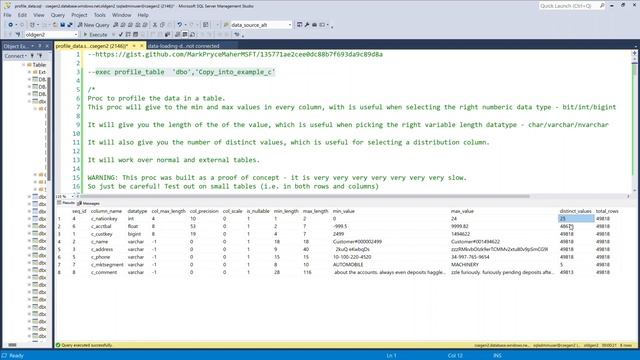640x360 pixels.
Task: Select the Results tab
Action: pyautogui.click(x=66, y=203)
